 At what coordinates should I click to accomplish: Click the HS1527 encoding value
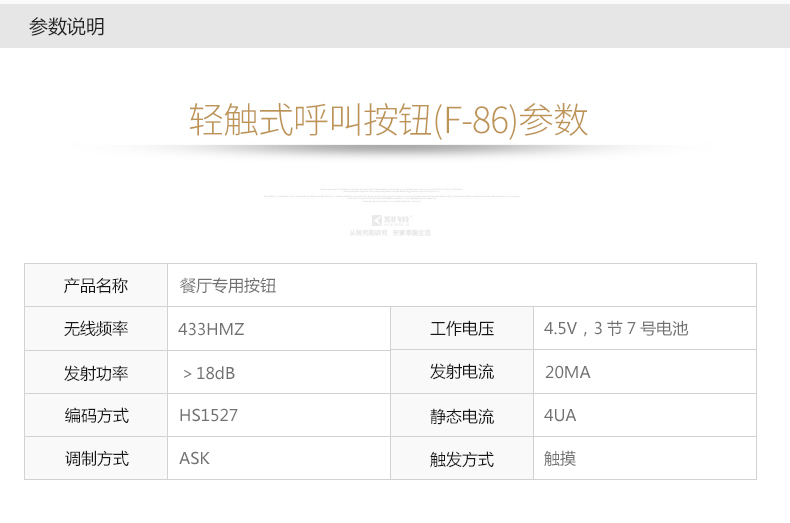[x=209, y=416]
